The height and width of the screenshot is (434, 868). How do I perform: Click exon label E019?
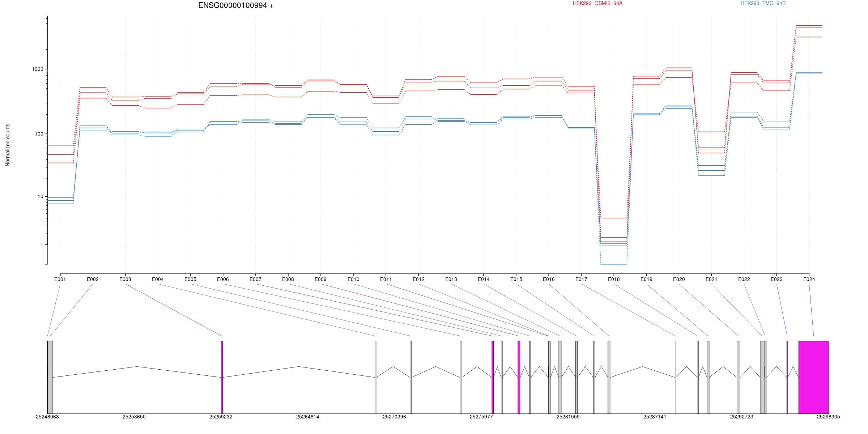pos(646,279)
